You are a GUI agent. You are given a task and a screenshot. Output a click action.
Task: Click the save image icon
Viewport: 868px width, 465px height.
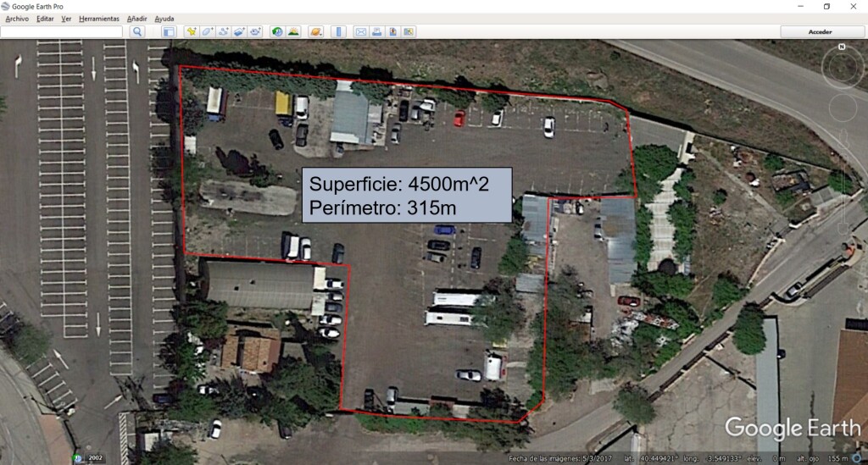(x=392, y=32)
